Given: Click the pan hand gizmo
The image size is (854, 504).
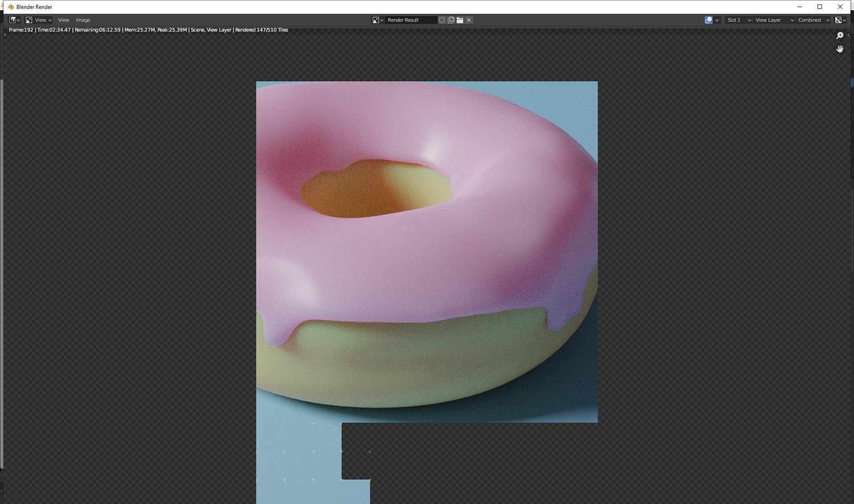Looking at the screenshot, I should coord(840,49).
